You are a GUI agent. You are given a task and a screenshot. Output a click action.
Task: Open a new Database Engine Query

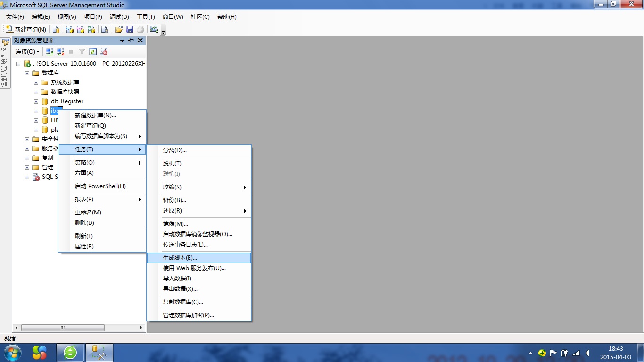point(56,29)
